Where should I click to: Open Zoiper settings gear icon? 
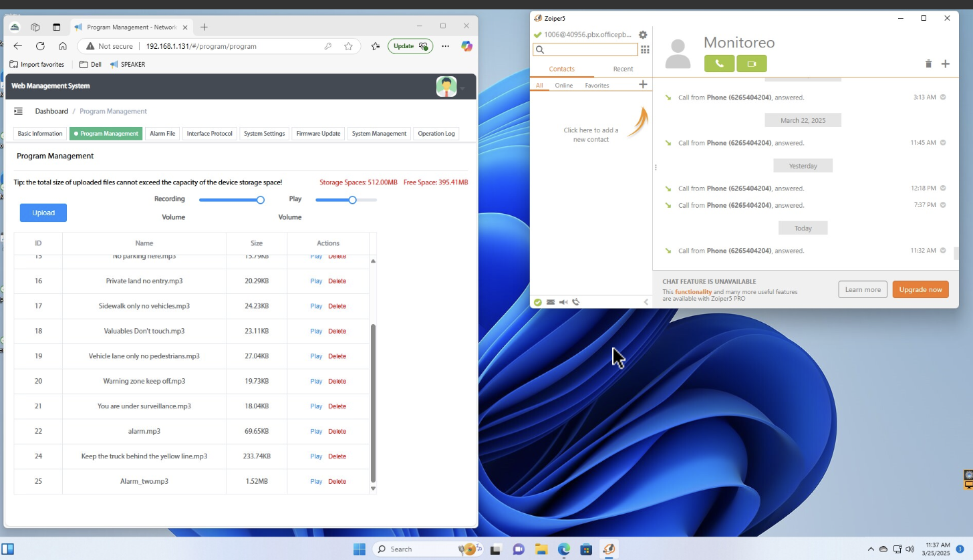pyautogui.click(x=643, y=35)
